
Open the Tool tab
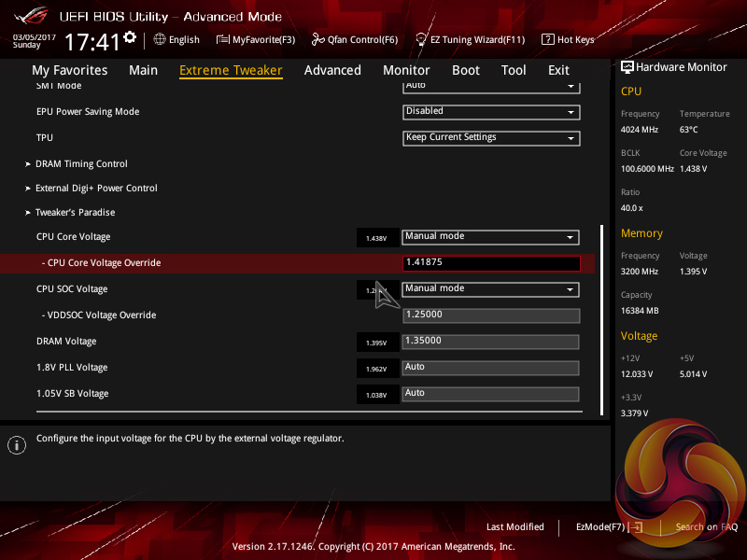pyautogui.click(x=514, y=70)
